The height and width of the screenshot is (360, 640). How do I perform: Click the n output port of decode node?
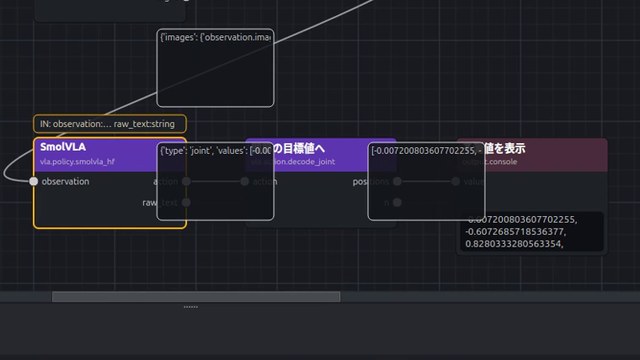397,202
